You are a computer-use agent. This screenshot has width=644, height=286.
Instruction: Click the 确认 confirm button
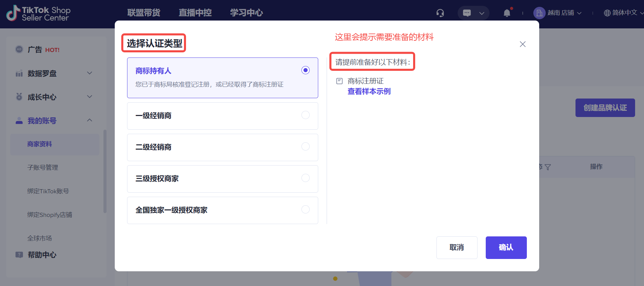[506, 248]
